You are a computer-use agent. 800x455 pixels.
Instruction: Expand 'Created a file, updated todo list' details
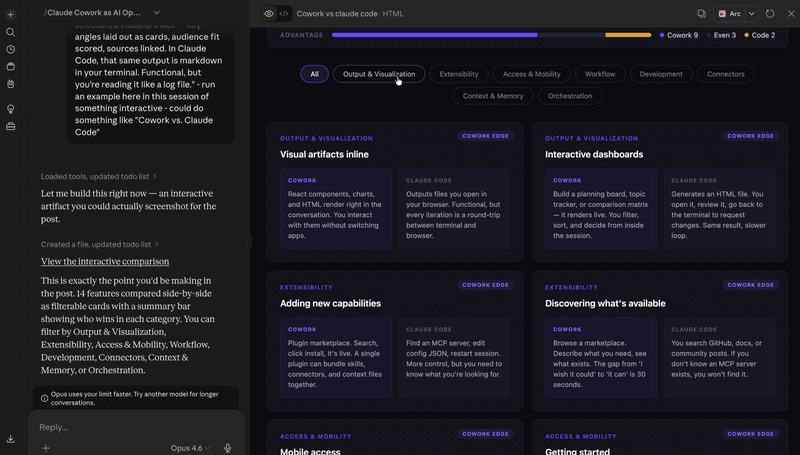99,244
